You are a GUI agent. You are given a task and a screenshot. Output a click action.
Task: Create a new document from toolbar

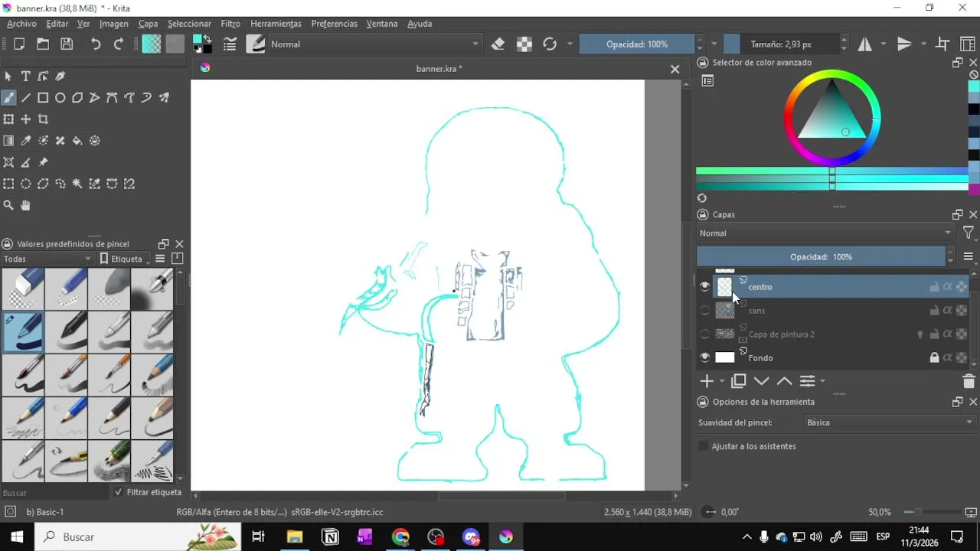point(19,44)
